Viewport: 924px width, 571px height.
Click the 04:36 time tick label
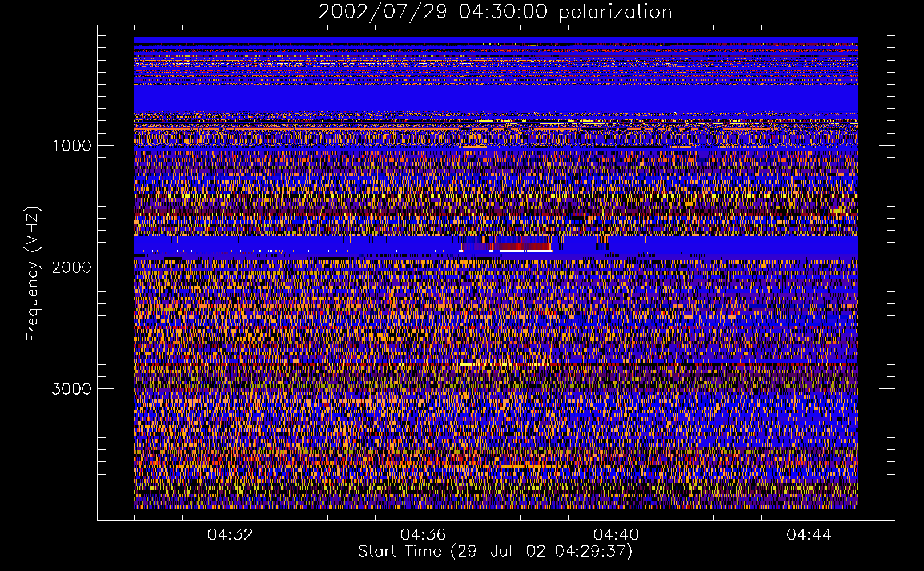[x=423, y=535]
